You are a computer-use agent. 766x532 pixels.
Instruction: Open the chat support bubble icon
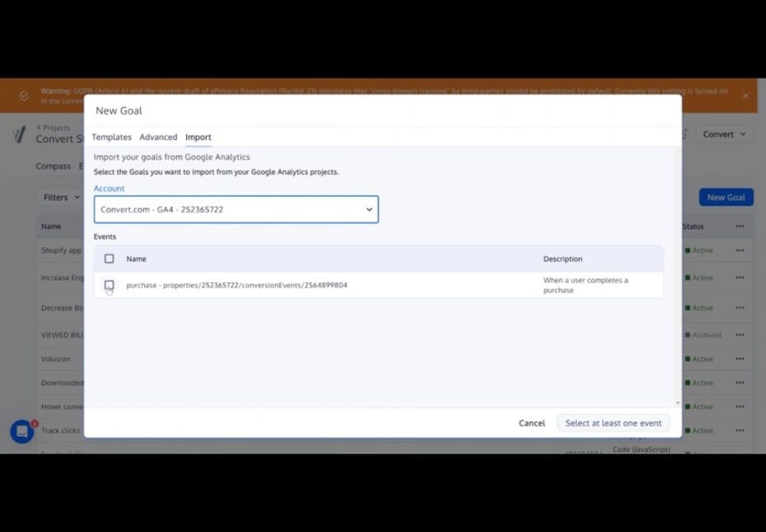point(22,432)
